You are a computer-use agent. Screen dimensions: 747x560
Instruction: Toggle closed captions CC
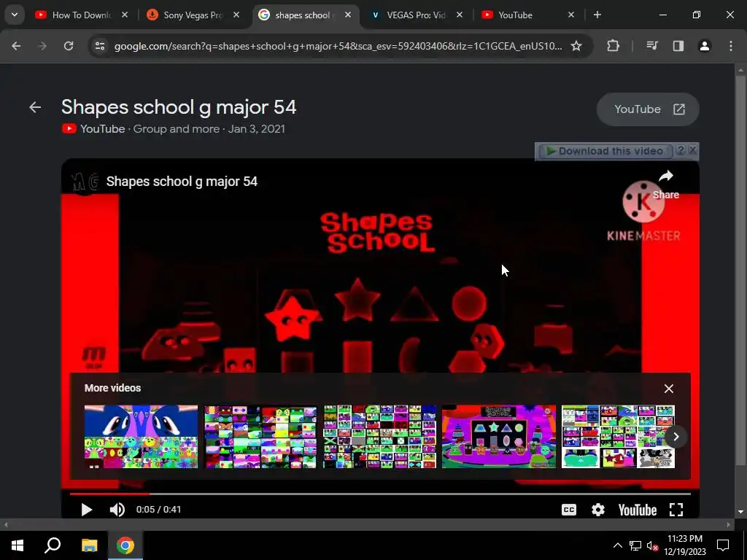pyautogui.click(x=569, y=510)
